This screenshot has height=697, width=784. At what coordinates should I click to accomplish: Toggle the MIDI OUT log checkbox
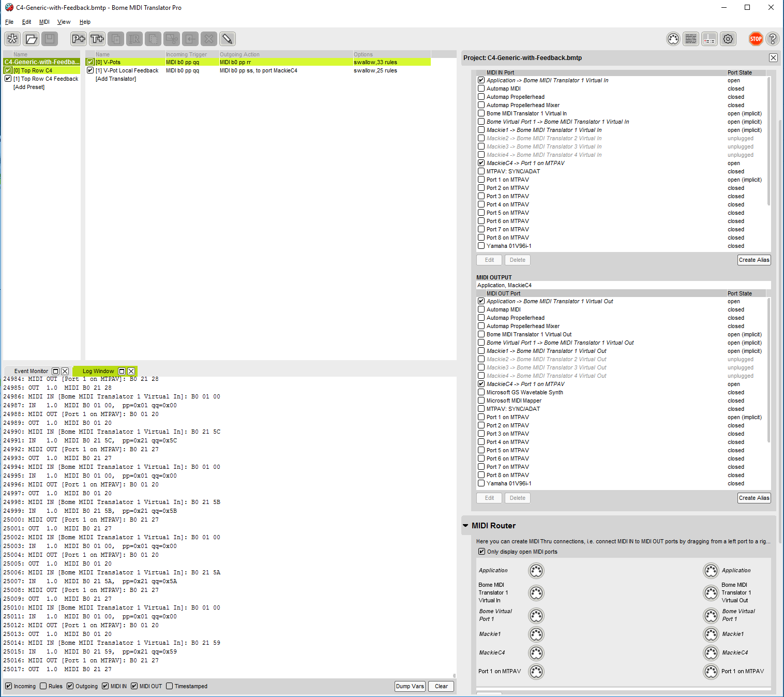click(x=134, y=686)
